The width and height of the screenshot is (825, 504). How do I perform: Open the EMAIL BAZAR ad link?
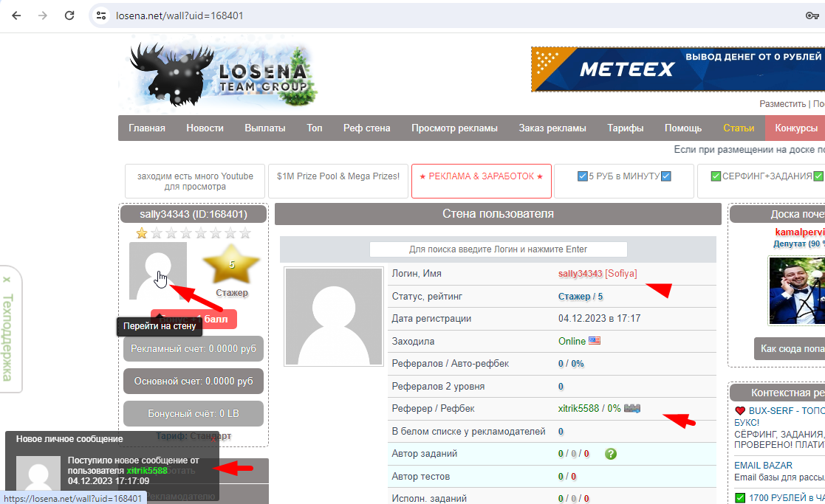point(763,466)
